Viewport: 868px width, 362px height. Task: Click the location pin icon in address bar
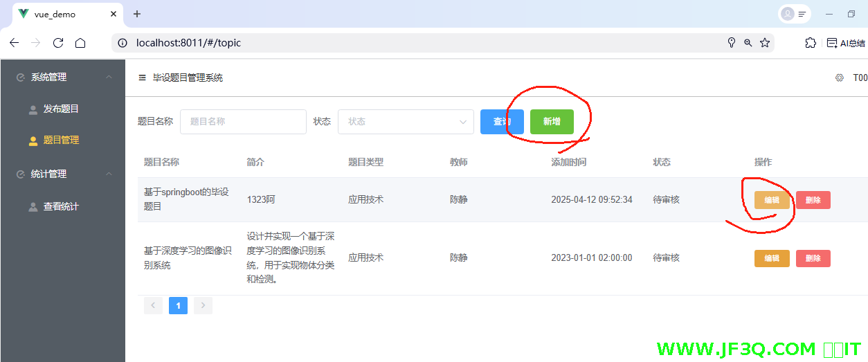(731, 43)
